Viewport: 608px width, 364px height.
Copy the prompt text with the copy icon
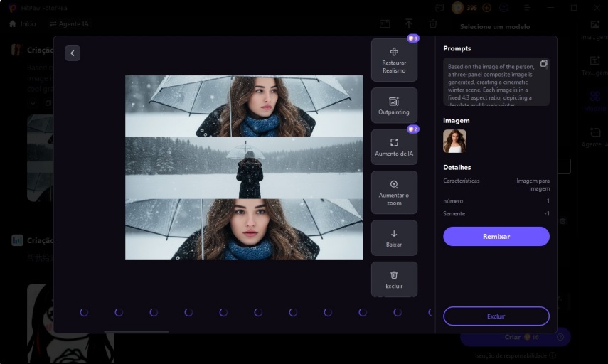pos(543,63)
